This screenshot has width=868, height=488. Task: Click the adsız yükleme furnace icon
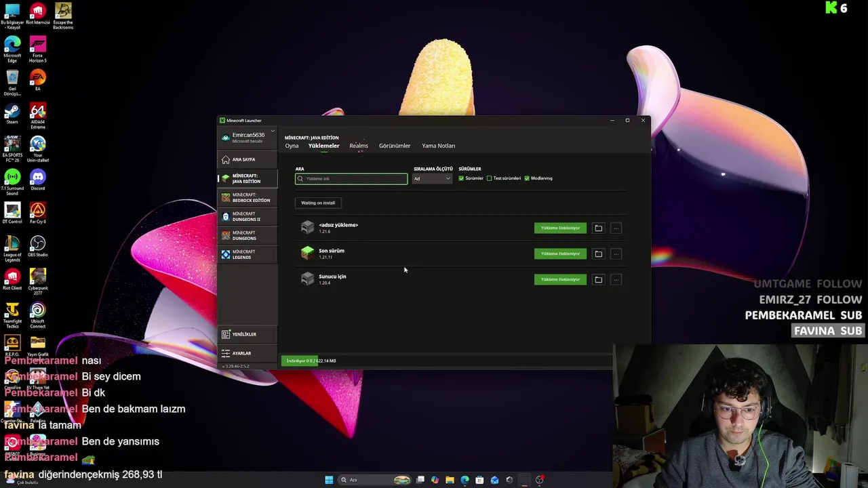click(x=308, y=228)
